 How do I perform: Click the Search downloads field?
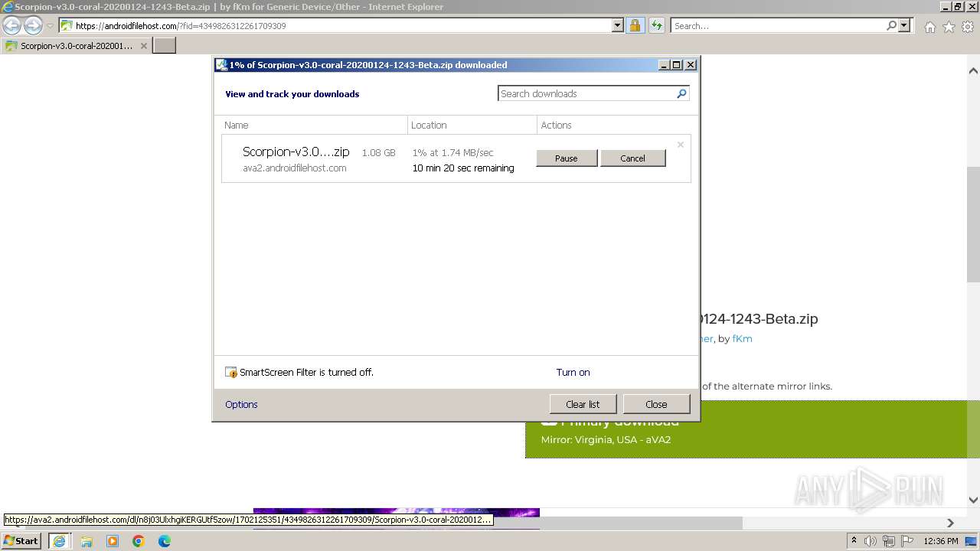[x=586, y=93]
